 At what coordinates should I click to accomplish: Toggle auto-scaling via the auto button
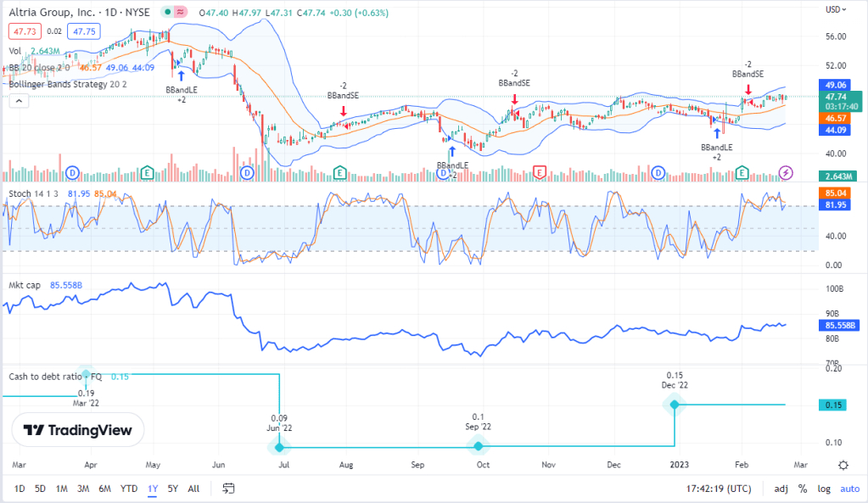coord(849,489)
